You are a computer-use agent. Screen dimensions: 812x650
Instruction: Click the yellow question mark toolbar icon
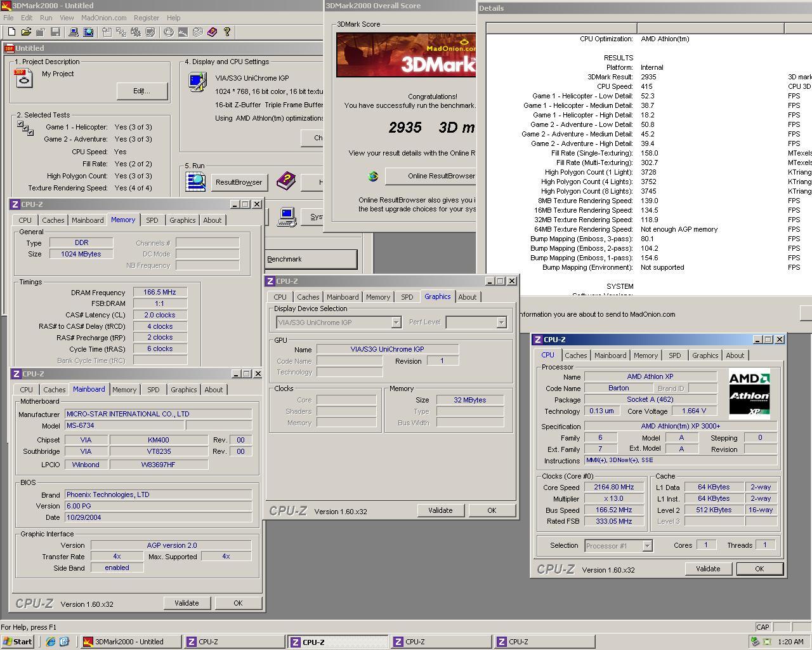[x=226, y=32]
